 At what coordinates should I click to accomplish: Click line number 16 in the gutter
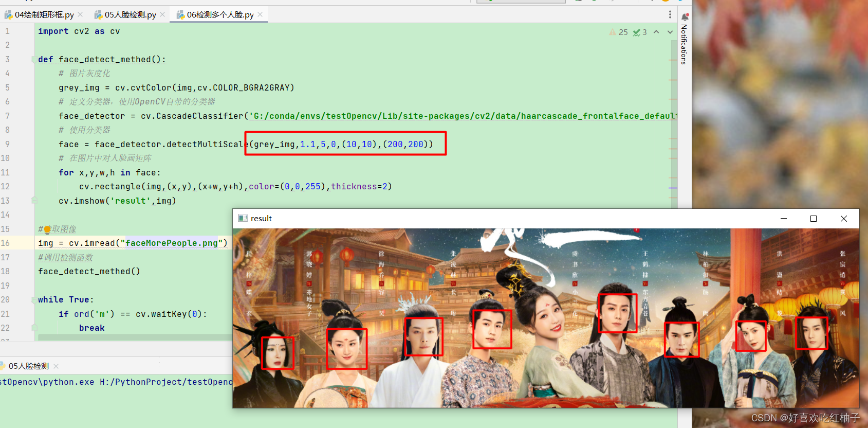pyautogui.click(x=5, y=243)
